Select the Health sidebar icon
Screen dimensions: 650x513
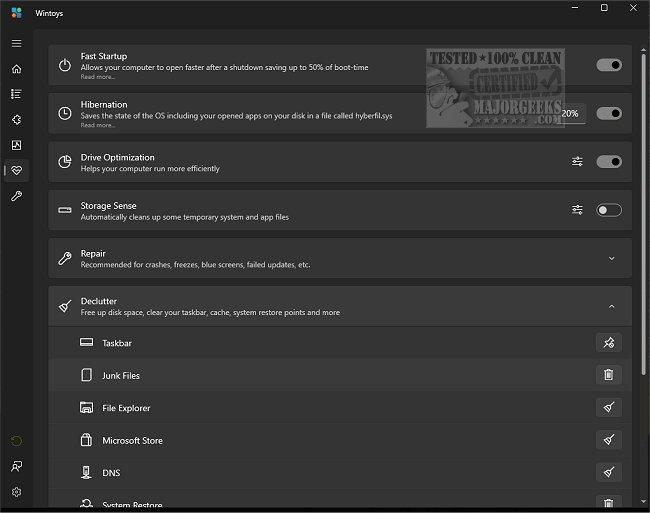(17, 170)
